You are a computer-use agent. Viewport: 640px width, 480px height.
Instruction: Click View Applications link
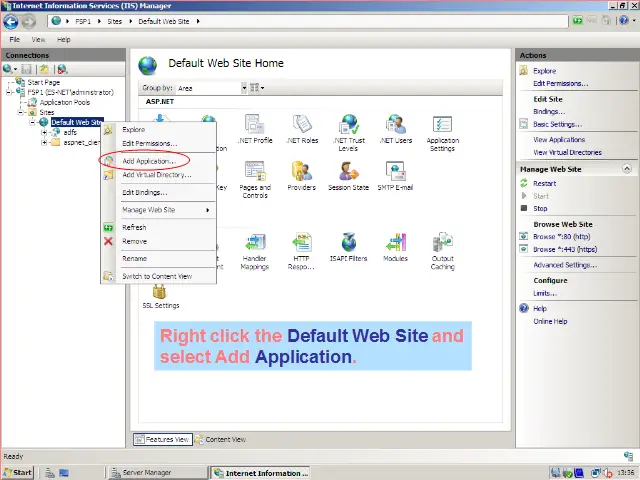(x=559, y=140)
